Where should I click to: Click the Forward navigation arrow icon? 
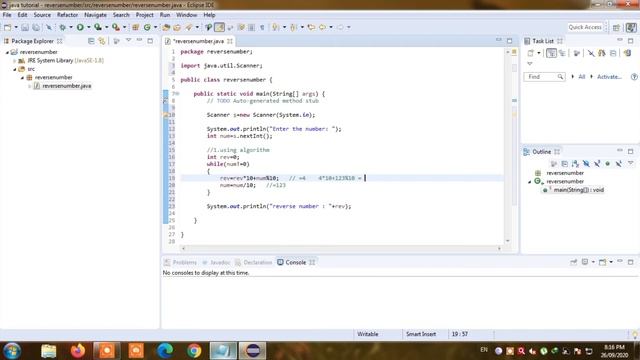[x=340, y=27]
